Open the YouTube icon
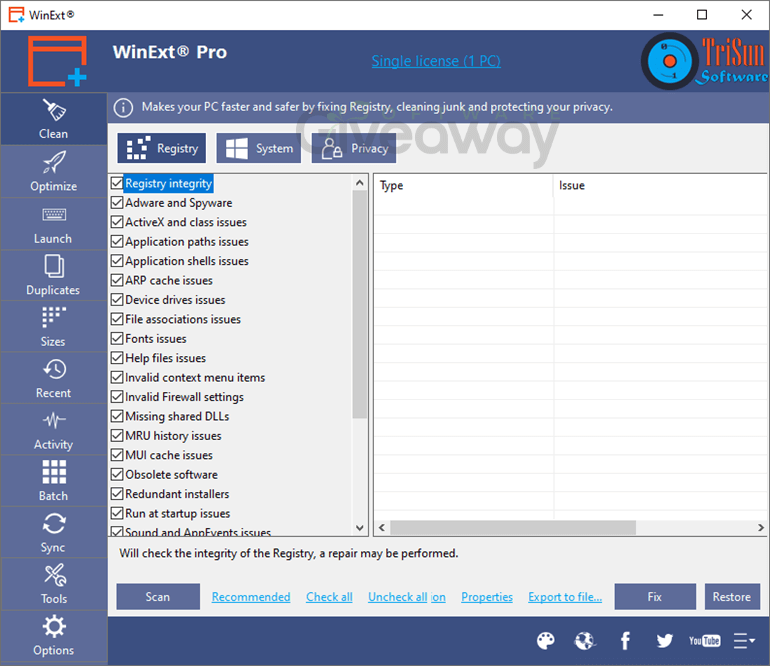Image resolution: width=770 pixels, height=666 pixels. click(x=704, y=640)
